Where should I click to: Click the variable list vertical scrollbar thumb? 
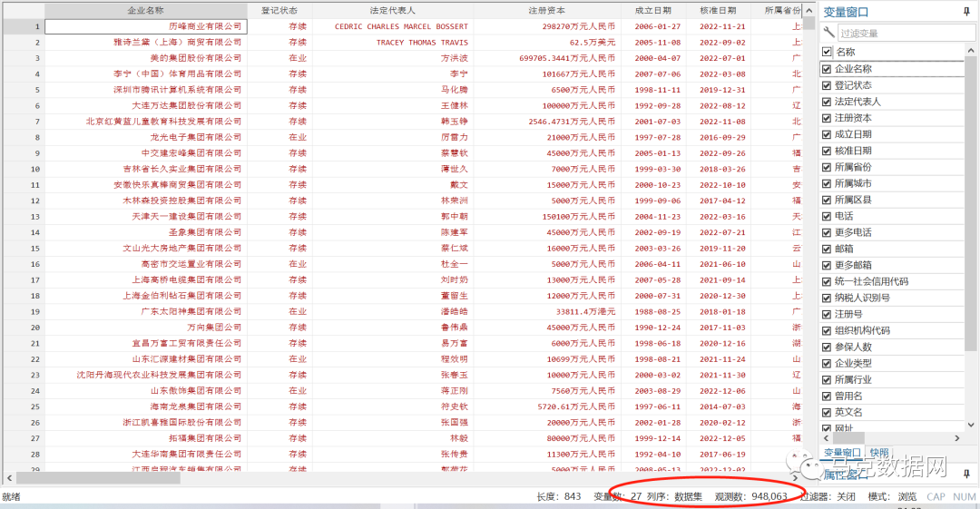click(970, 203)
